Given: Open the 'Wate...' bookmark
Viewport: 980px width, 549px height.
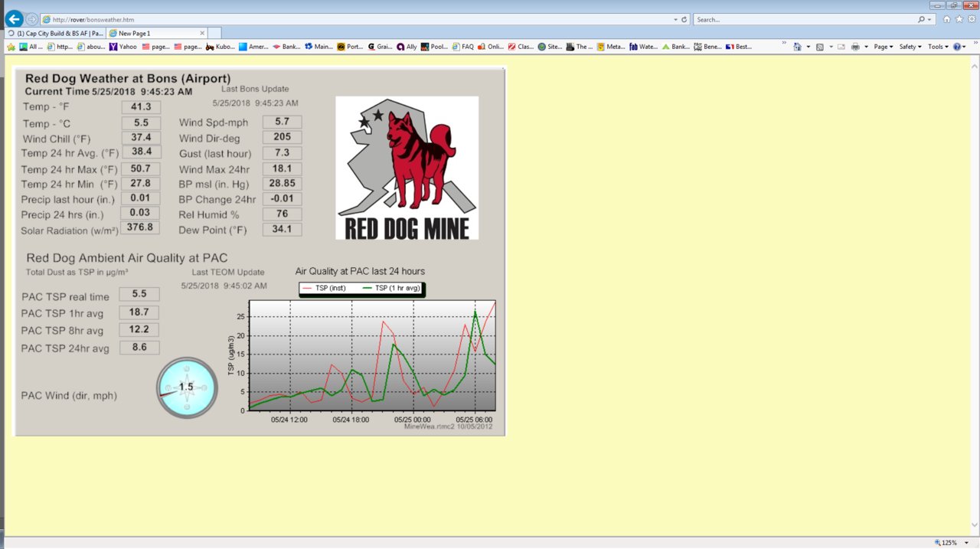Looking at the screenshot, I should [644, 47].
